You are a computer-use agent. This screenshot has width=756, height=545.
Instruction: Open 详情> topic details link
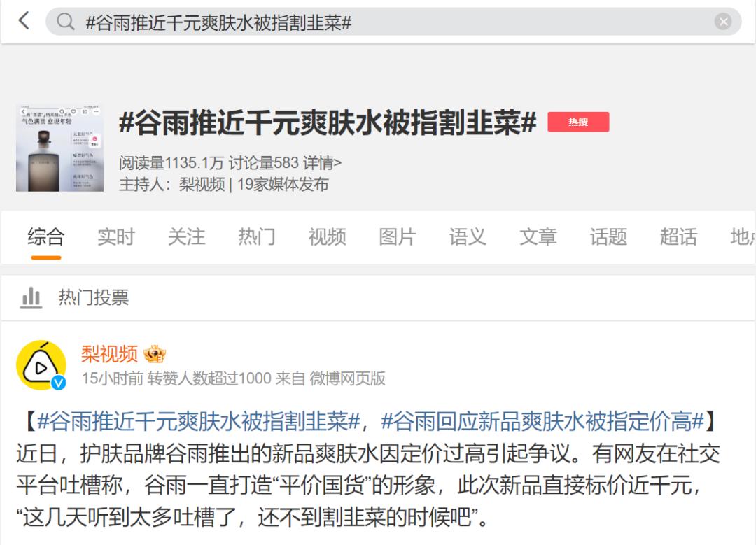[x=322, y=163]
